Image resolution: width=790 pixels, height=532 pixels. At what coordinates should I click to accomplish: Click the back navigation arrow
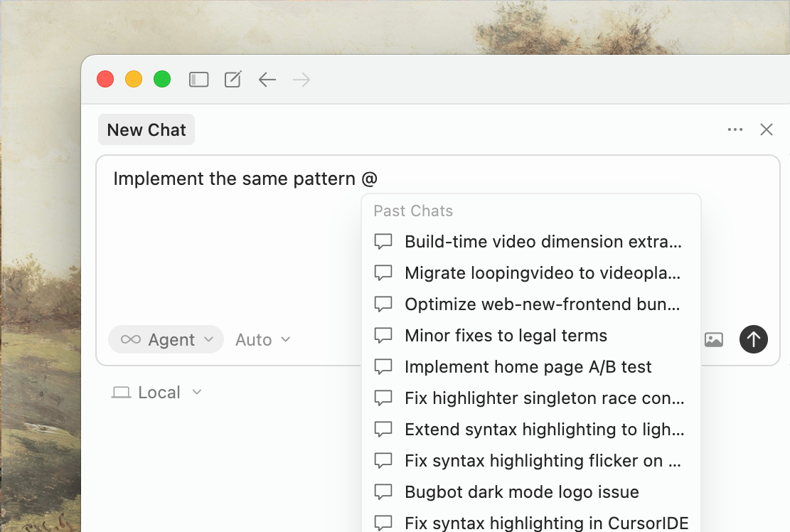267,80
